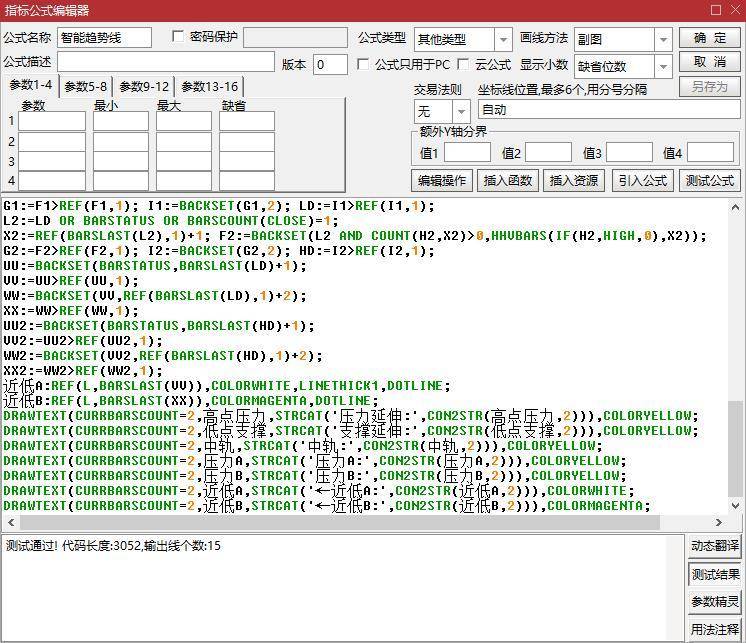
Task: Click the password input field
Action: [295, 38]
